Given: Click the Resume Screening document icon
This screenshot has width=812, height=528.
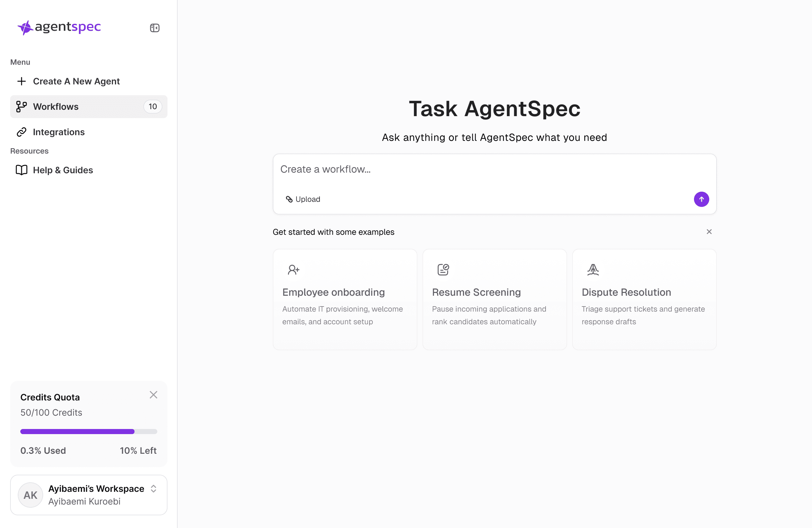Looking at the screenshot, I should tap(443, 270).
